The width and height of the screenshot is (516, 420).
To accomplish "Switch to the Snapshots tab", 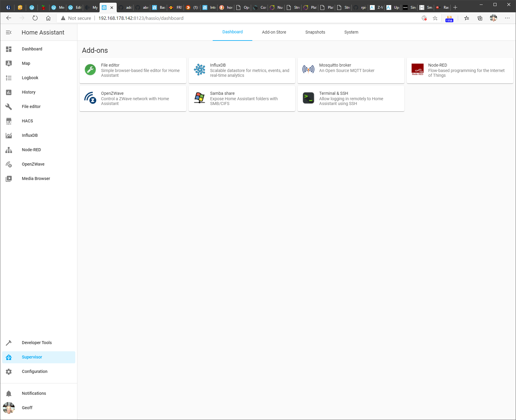I will (x=315, y=32).
